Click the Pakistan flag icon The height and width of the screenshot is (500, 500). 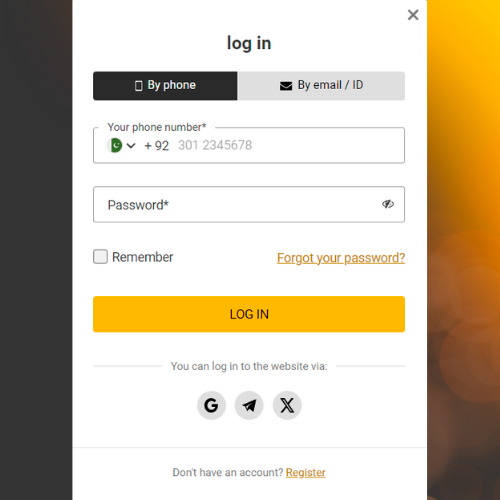tap(115, 145)
